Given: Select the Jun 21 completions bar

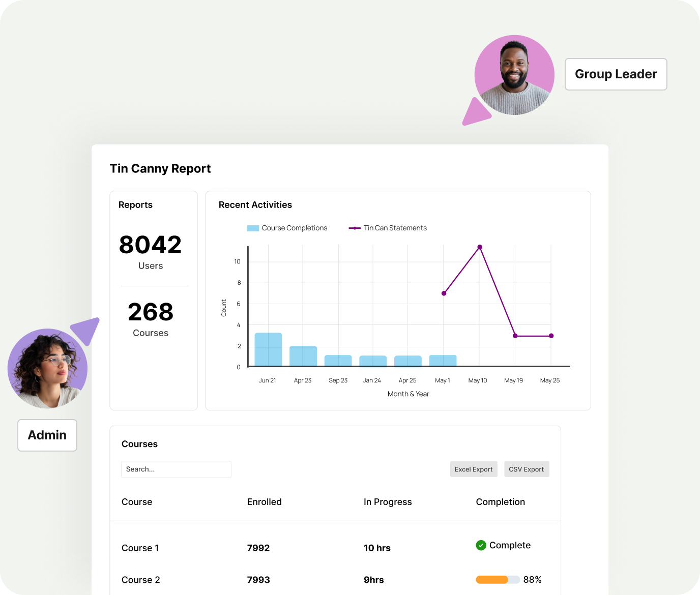Looking at the screenshot, I should pos(268,349).
